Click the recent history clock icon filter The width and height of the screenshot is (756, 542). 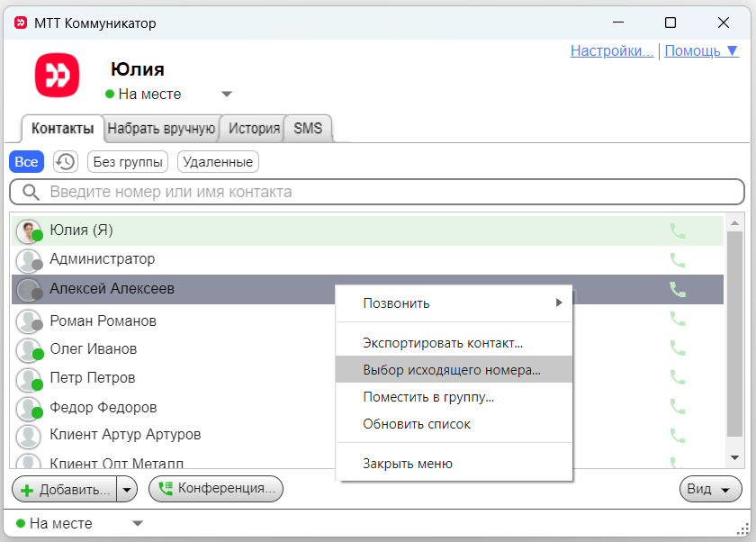[65, 162]
